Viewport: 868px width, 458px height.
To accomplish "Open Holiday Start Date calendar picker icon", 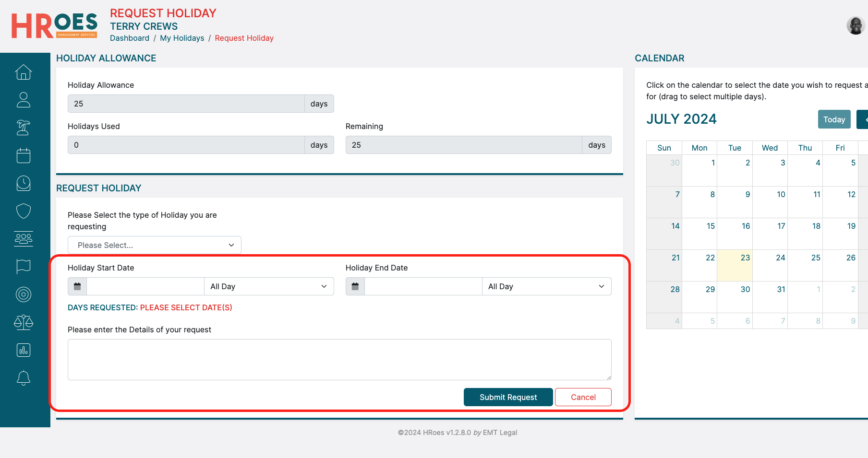I will click(77, 286).
